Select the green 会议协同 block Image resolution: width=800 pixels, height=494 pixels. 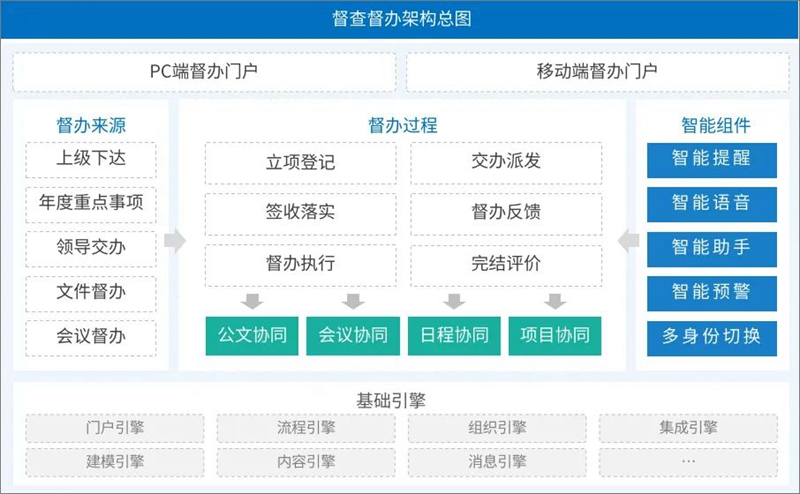(x=353, y=335)
